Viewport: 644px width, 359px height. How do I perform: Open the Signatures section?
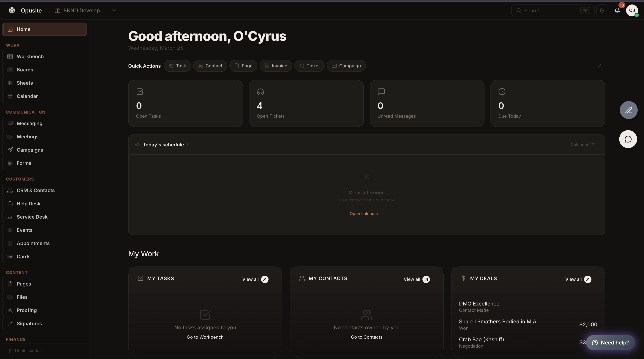click(x=29, y=323)
